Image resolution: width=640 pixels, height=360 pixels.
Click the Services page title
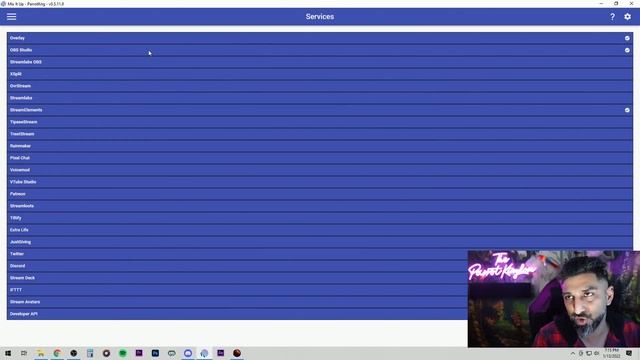(x=320, y=17)
